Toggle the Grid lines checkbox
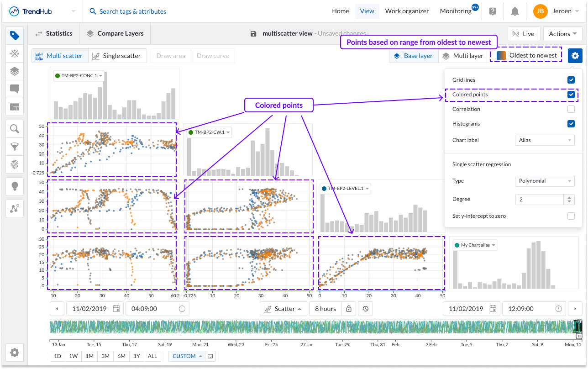The image size is (588, 369). 571,80
